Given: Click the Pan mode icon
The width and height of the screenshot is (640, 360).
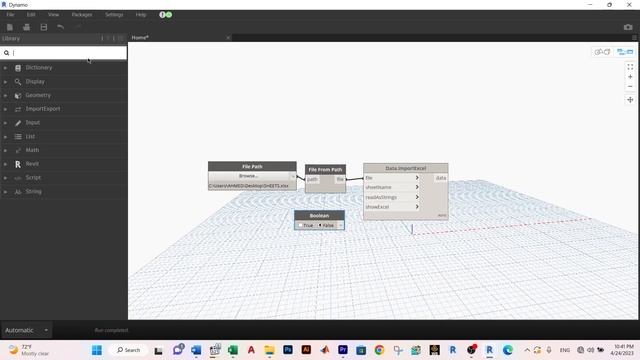Looking at the screenshot, I should point(630,100).
